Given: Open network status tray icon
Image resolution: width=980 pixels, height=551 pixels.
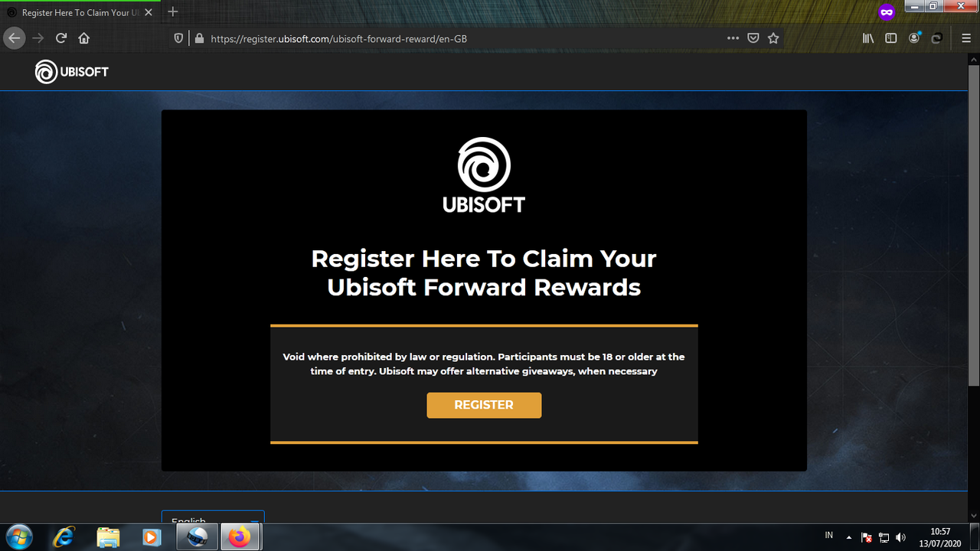Looking at the screenshot, I should 884,537.
